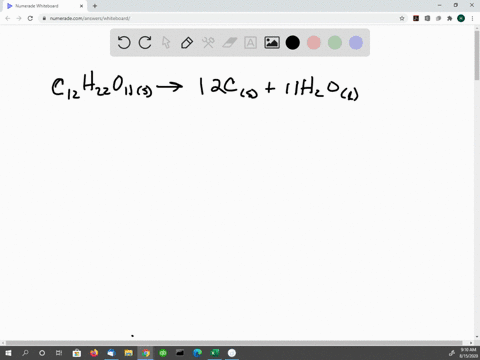Open the tools settings icon
480x360 pixels.
point(208,43)
